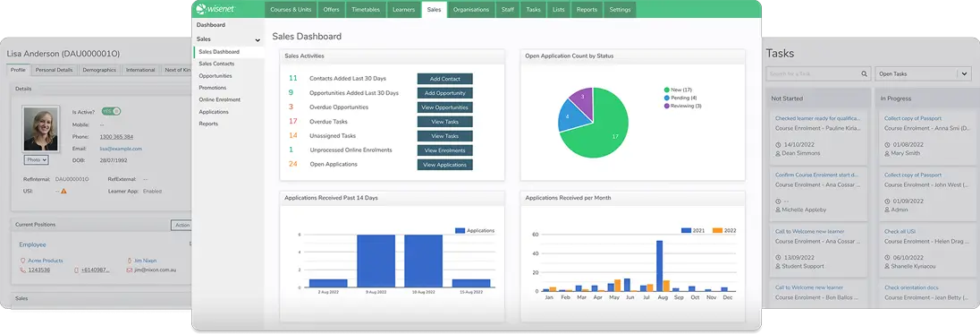Click the View Enrolments button
980x334 pixels.
[445, 150]
